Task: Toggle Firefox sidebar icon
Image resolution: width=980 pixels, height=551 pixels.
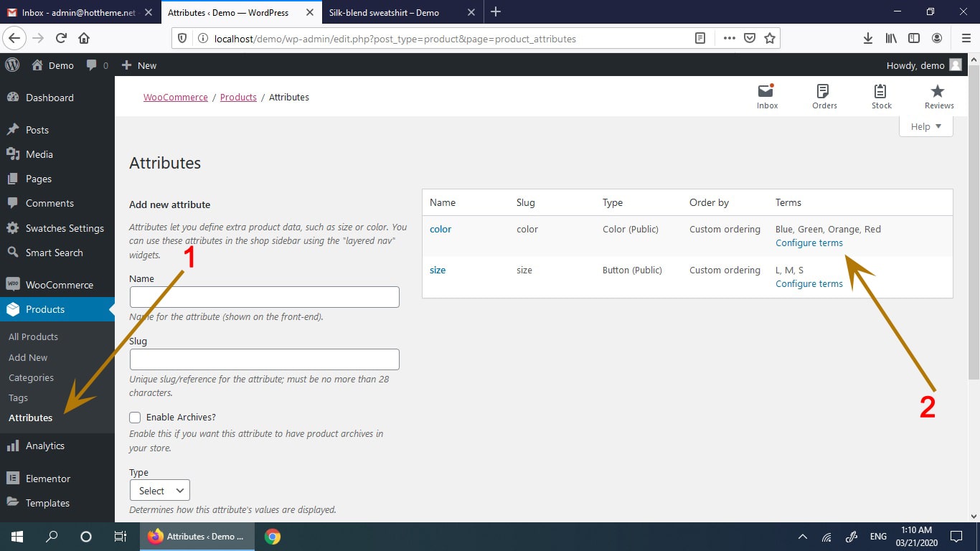Action: pos(914,38)
